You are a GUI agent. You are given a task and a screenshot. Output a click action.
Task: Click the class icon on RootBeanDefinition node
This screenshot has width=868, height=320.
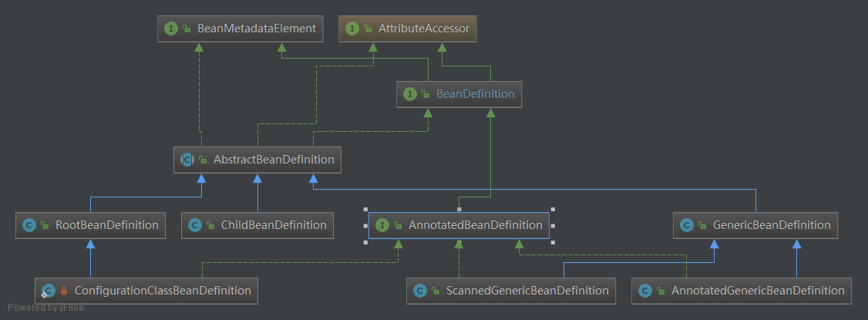tap(29, 225)
